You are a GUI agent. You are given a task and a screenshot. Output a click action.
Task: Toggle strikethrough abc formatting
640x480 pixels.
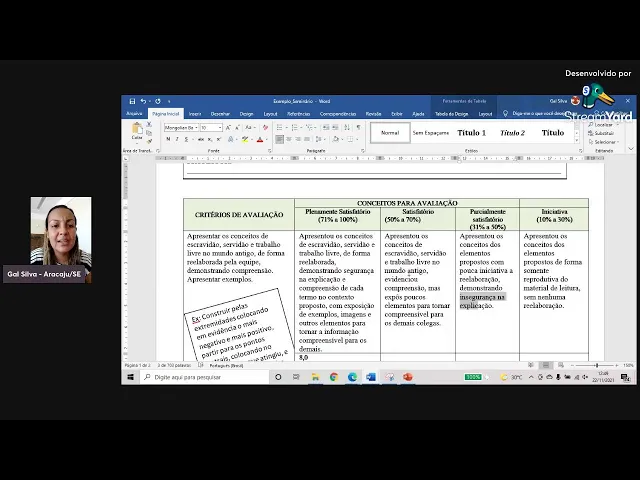point(200,140)
